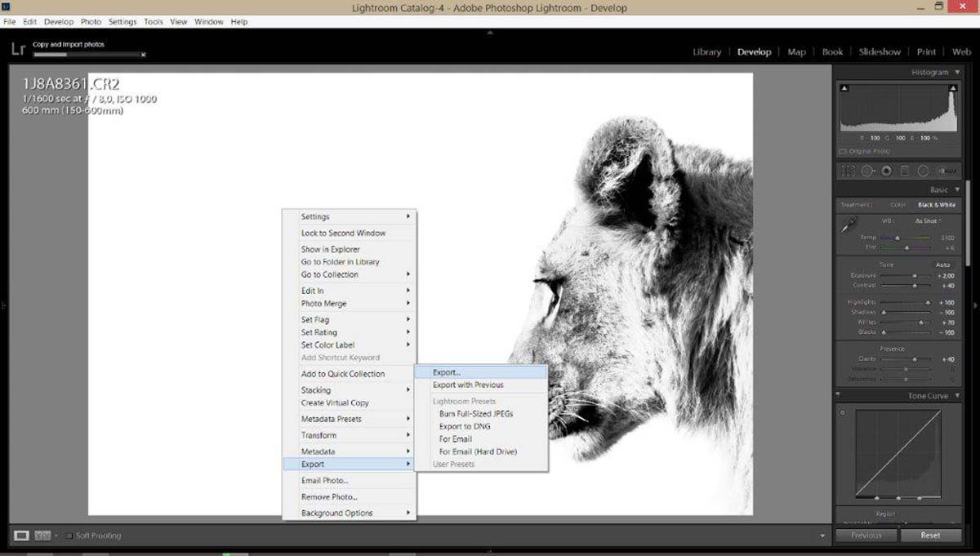Click the Tone Curve target adjustment icon
Screen dimensions: 980x556
coord(844,412)
